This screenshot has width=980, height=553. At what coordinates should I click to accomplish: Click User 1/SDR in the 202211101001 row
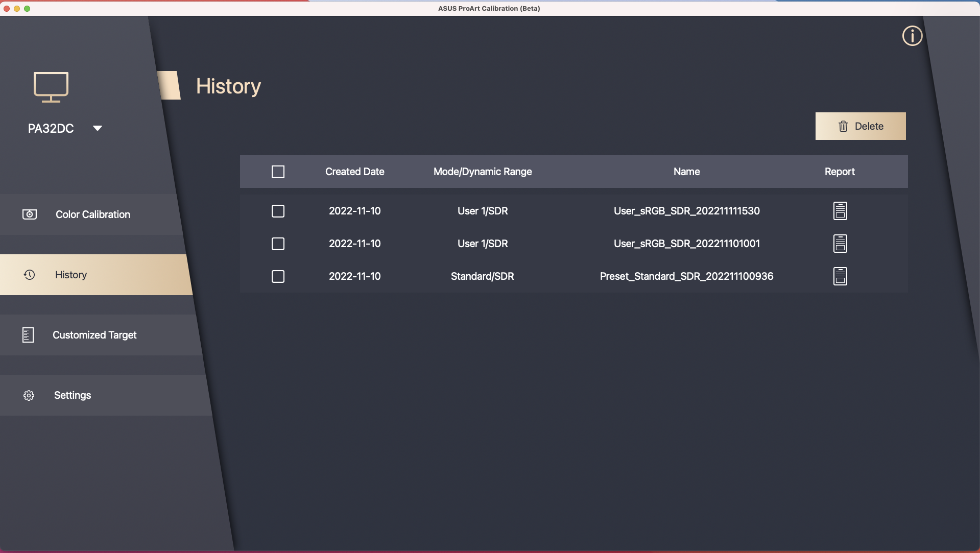tap(483, 244)
